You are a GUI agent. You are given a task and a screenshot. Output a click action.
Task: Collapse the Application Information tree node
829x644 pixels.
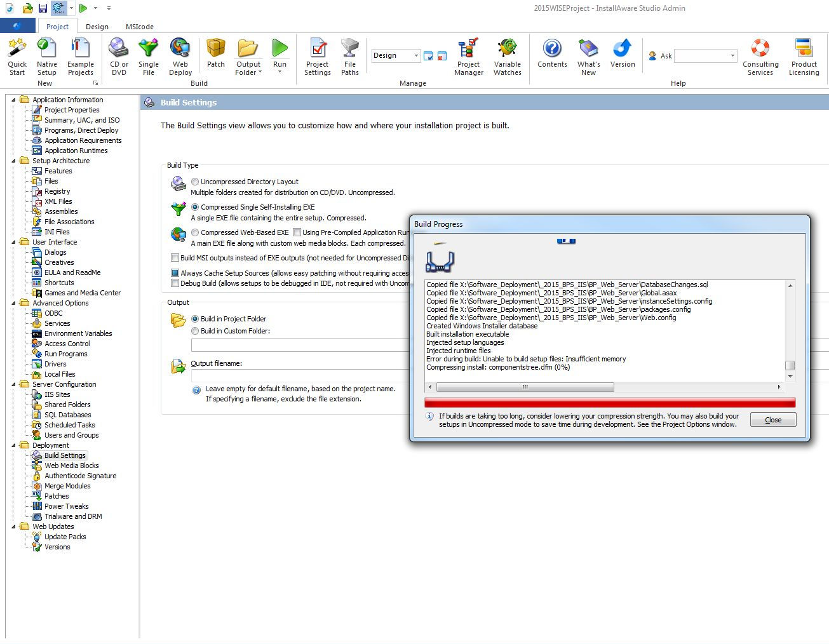(x=14, y=100)
